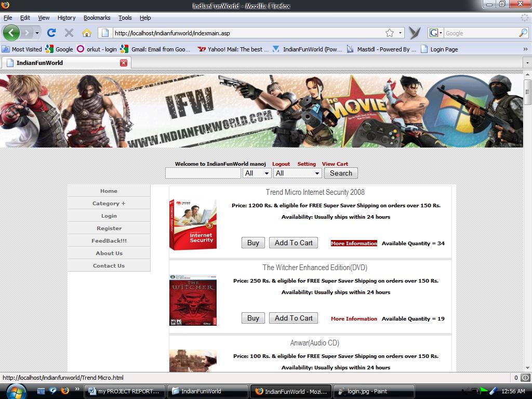Open the Windows Start orb
532x399 pixels.
point(15,391)
